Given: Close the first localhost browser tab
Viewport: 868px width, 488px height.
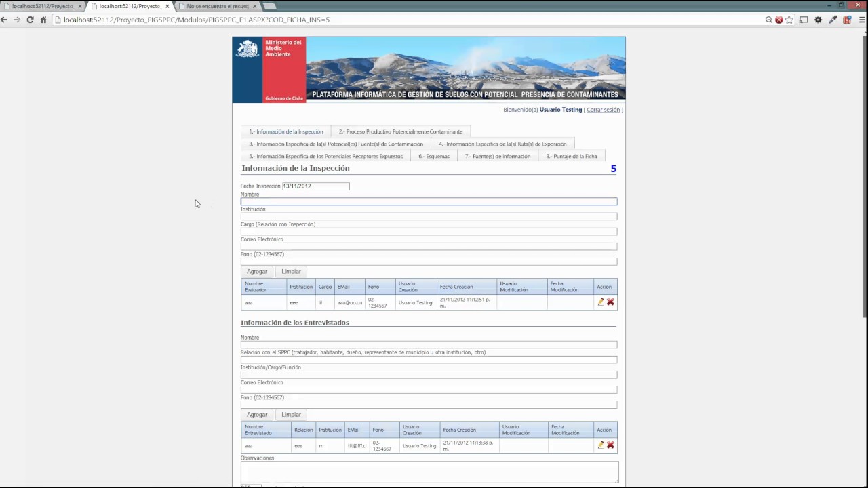Looking at the screenshot, I should (79, 6).
